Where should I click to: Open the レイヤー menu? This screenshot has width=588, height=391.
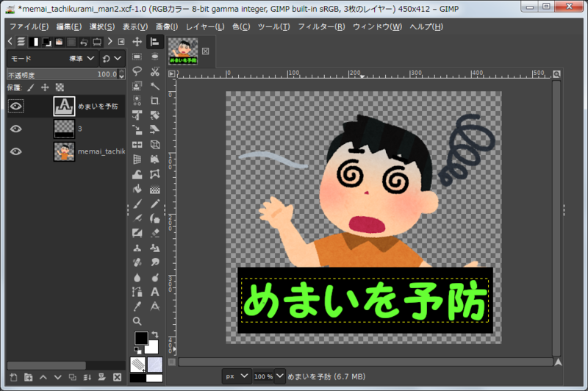(205, 26)
